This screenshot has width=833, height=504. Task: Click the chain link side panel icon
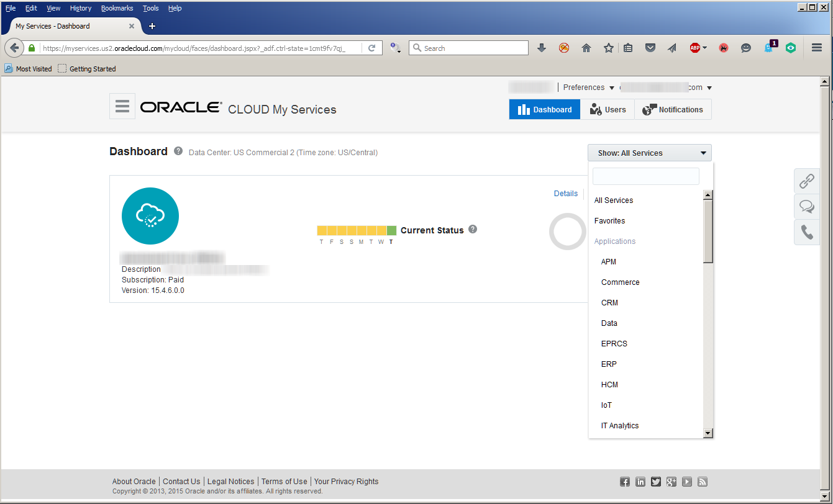807,181
